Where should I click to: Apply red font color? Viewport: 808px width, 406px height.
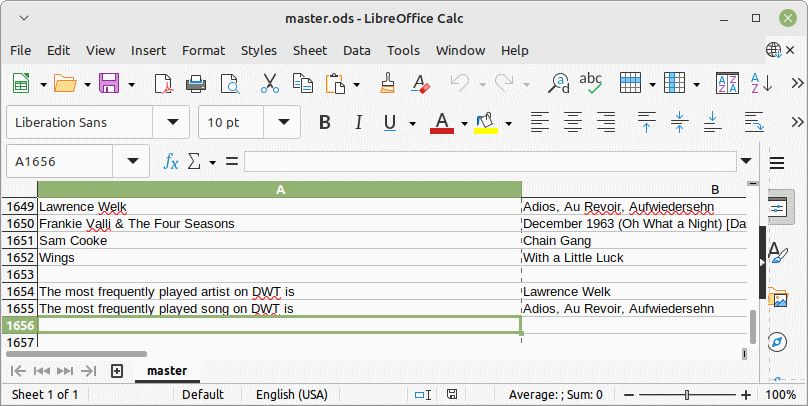442,123
